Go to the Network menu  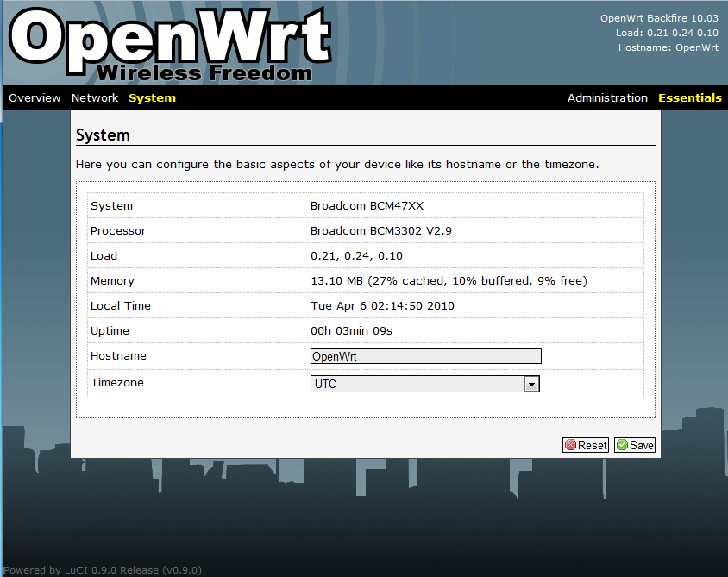95,98
